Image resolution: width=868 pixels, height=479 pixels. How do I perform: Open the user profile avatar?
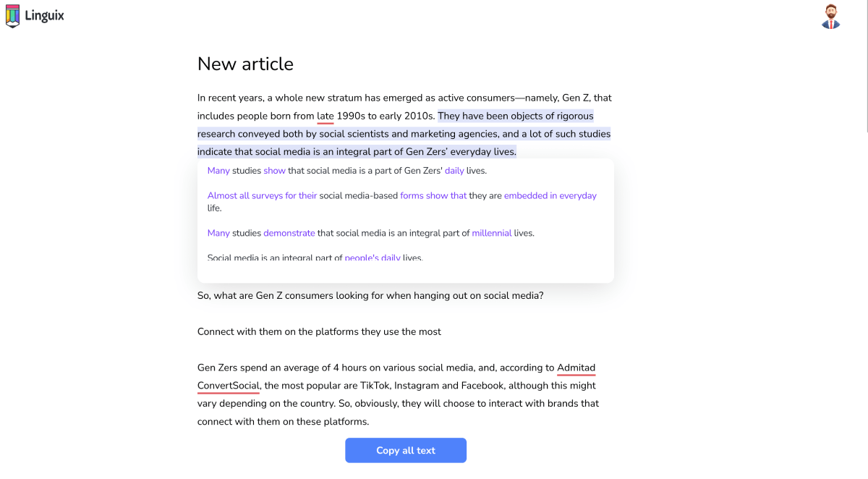tap(830, 17)
